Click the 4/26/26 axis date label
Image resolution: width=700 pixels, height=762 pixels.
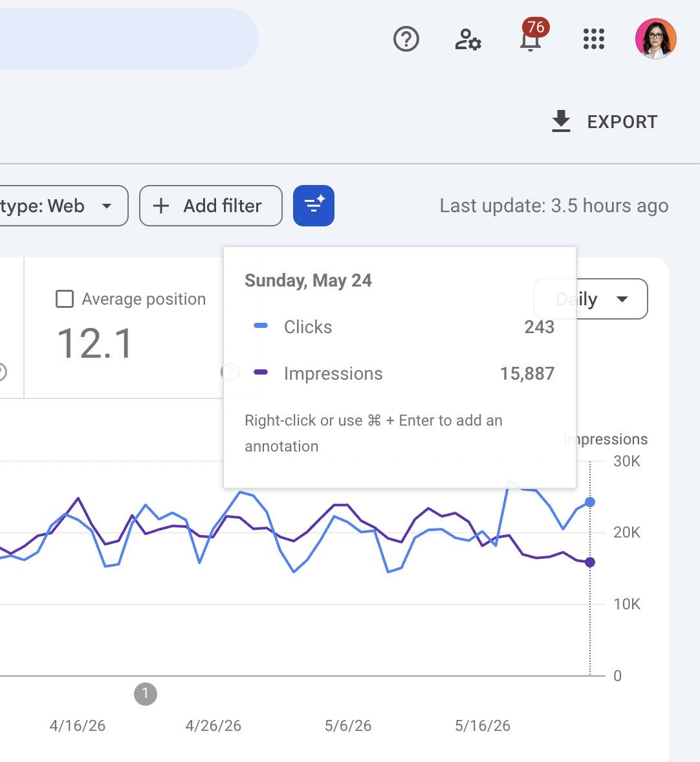(x=213, y=726)
